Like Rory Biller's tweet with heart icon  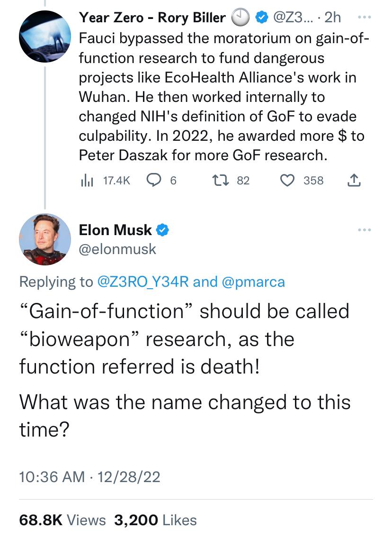coord(287,180)
